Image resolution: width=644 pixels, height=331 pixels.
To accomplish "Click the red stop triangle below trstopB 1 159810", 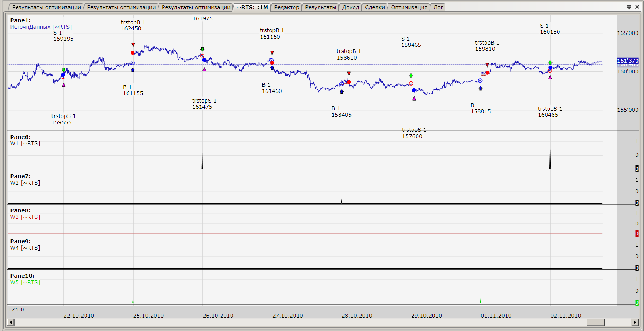I will point(487,65).
